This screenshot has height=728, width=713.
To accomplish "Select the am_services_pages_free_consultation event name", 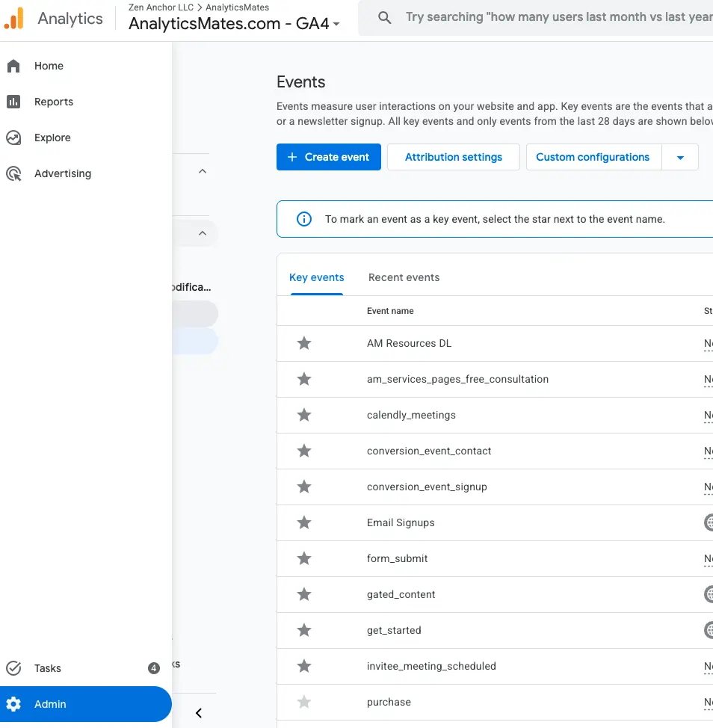I will pos(457,379).
